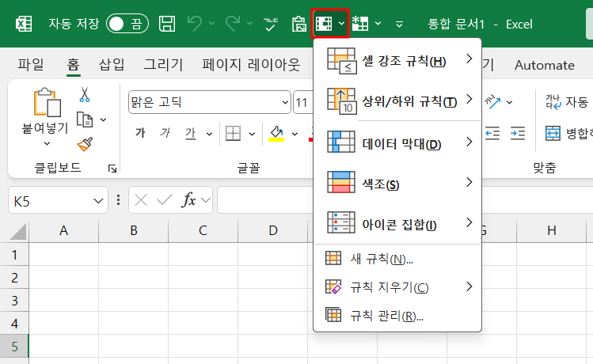
Task: Switch to the 그리기 (Draw) tab
Action: (163, 65)
